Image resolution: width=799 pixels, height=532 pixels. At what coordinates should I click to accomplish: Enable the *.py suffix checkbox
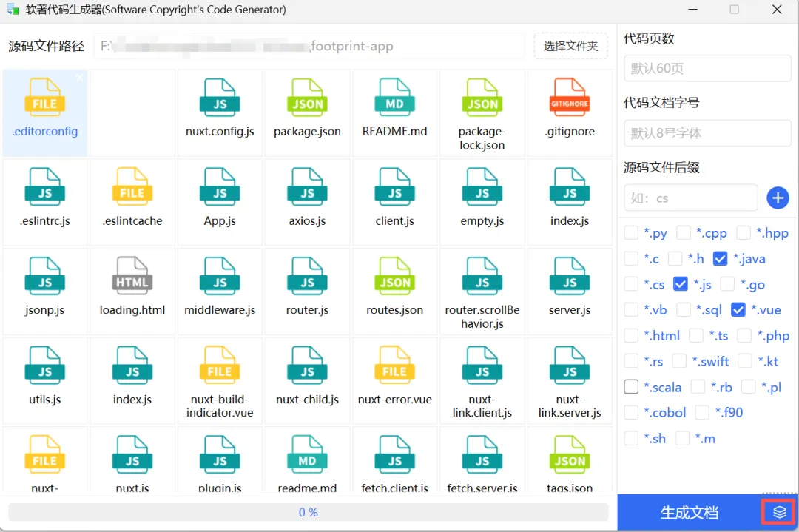(631, 233)
